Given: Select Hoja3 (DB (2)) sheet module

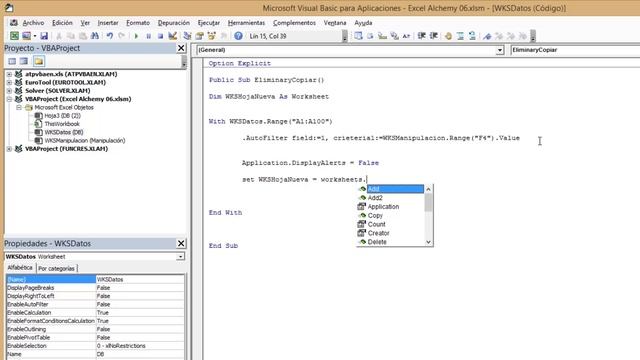Looking at the screenshot, I should (62, 116).
